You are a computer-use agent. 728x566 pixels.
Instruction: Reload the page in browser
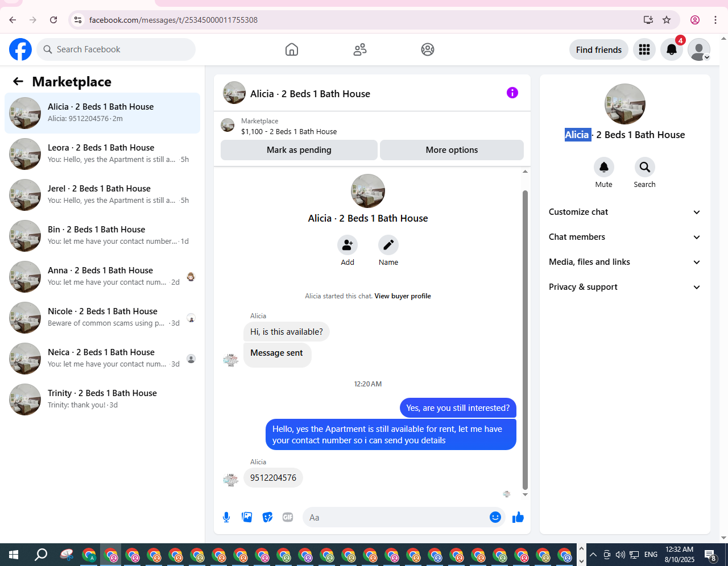pyautogui.click(x=53, y=20)
